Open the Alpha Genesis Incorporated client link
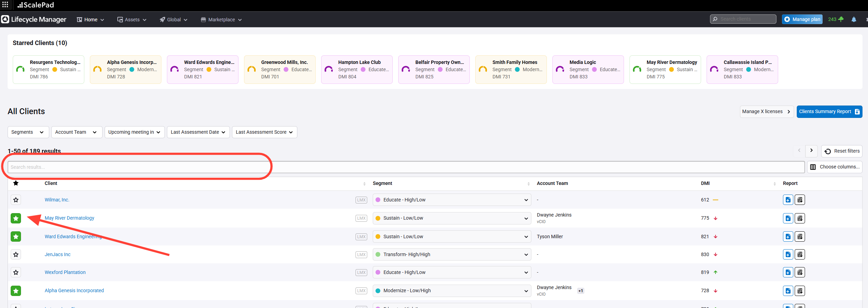 (x=74, y=290)
